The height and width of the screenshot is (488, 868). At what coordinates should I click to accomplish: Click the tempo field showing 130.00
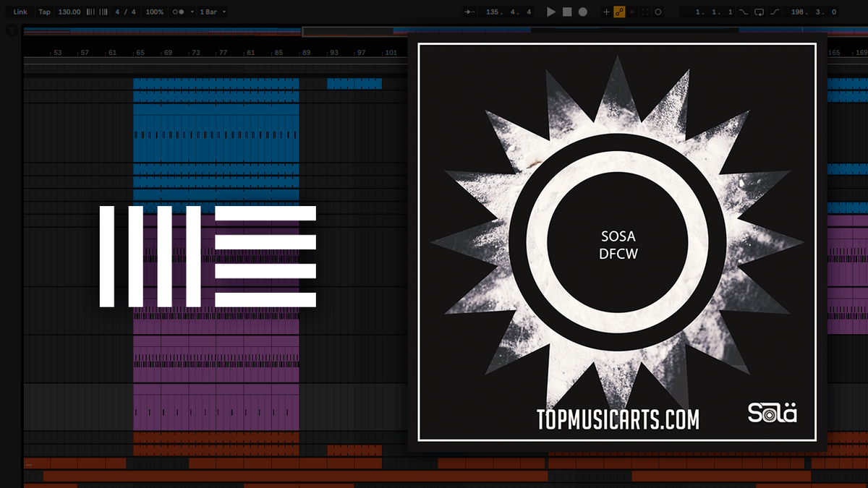[x=69, y=12]
